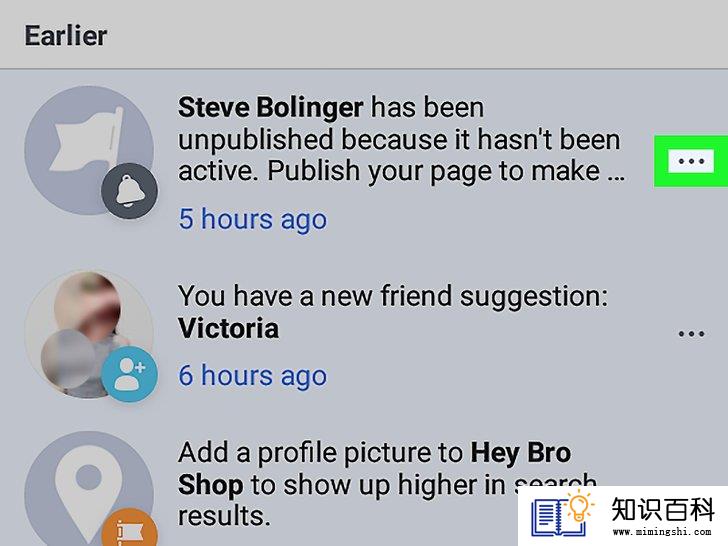Screen dimensions: 728x546
Task: Click the Earlier section header
Action: tap(65, 36)
